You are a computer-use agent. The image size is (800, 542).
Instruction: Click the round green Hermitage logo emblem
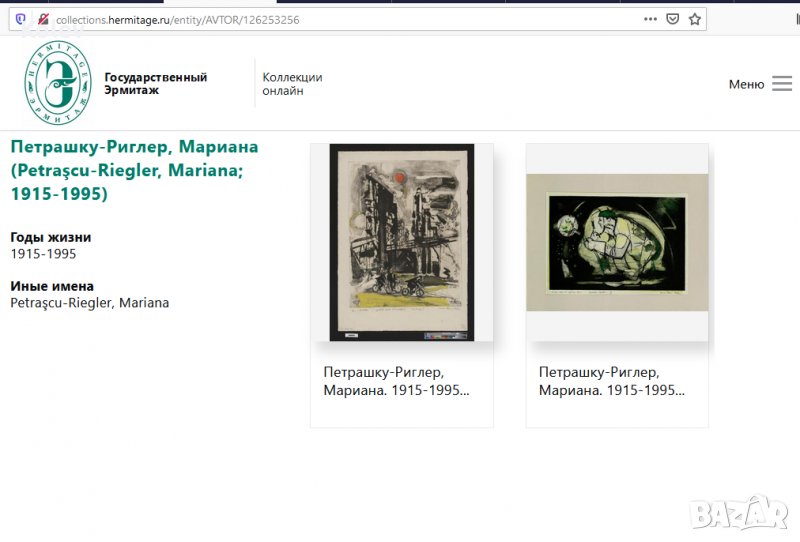(x=57, y=84)
